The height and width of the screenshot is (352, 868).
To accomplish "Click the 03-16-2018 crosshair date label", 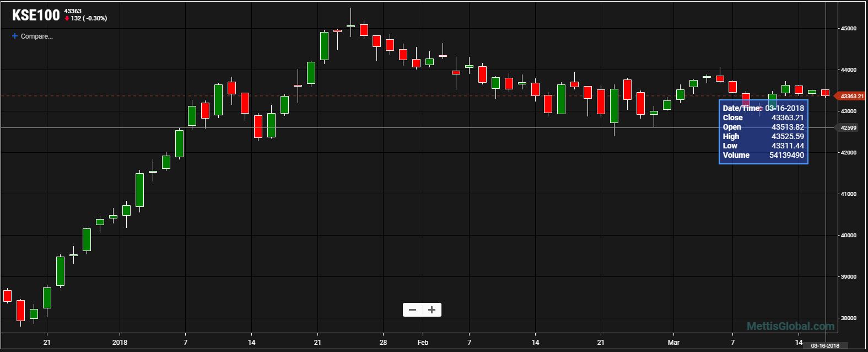I will (826, 346).
